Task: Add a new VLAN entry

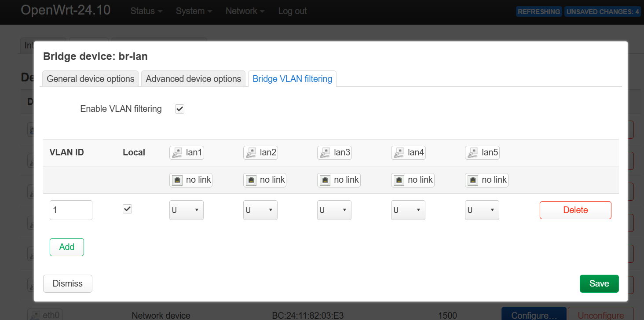Action: (66, 247)
